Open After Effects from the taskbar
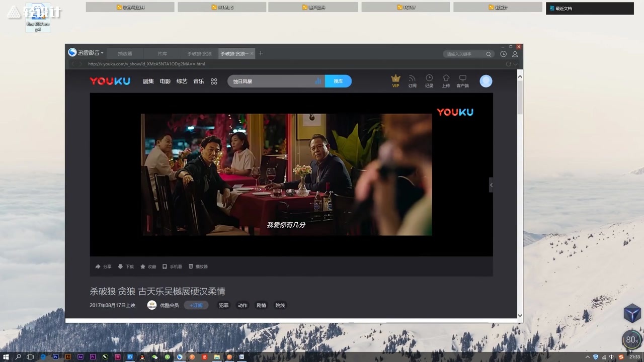Viewport: 644px width, 362px height. [x=80, y=357]
